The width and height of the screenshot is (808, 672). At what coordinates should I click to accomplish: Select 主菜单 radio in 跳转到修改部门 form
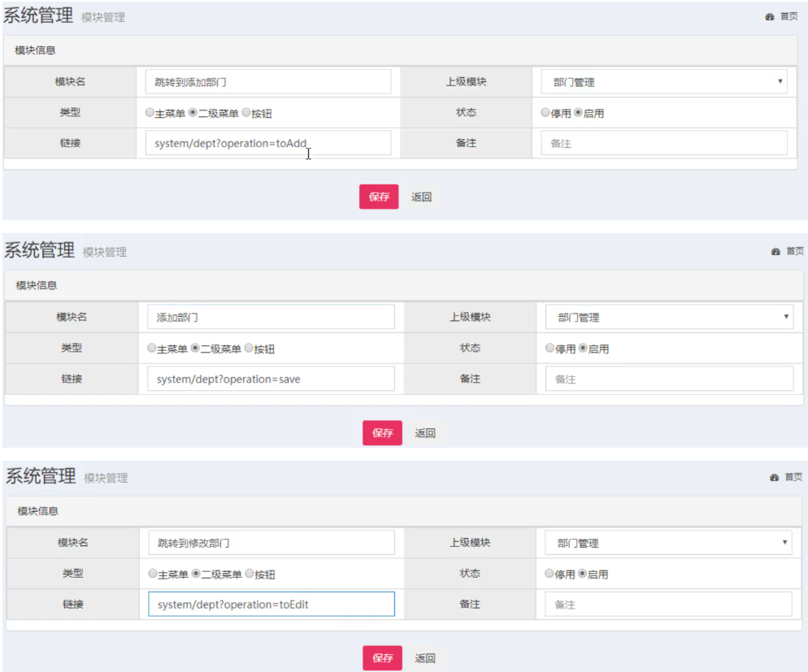153,573
